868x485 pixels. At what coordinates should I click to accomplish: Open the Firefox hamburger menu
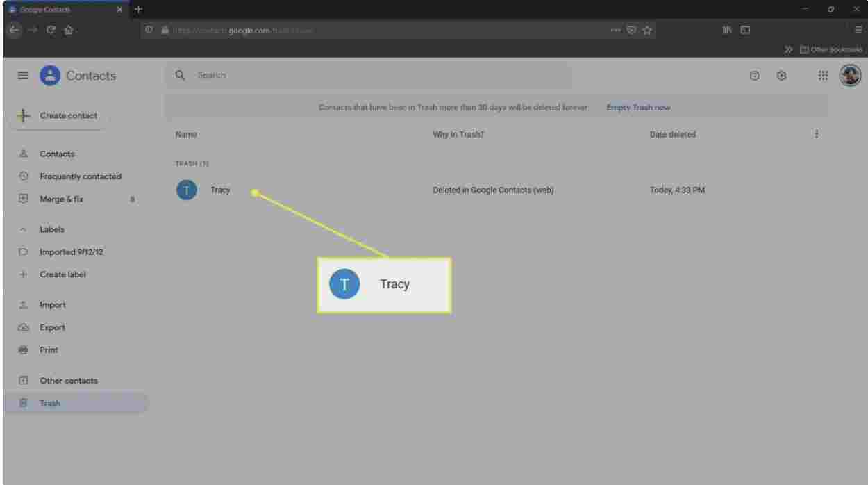[859, 30]
